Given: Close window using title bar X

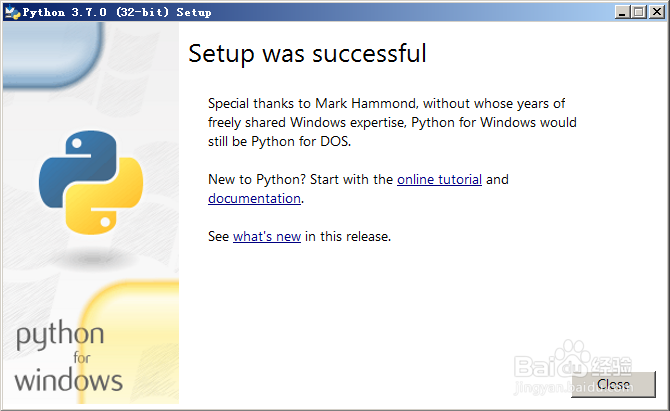Looking at the screenshot, I should 657,11.
